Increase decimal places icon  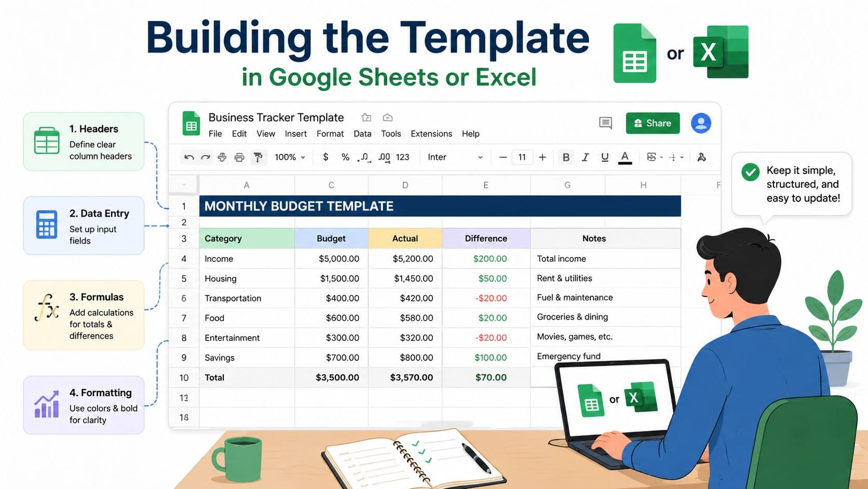[x=384, y=157]
